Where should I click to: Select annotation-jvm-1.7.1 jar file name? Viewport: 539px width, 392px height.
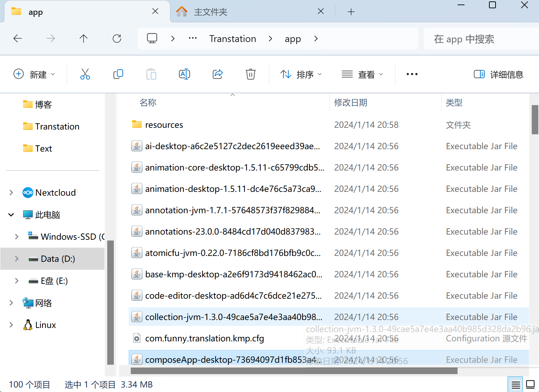pos(233,210)
